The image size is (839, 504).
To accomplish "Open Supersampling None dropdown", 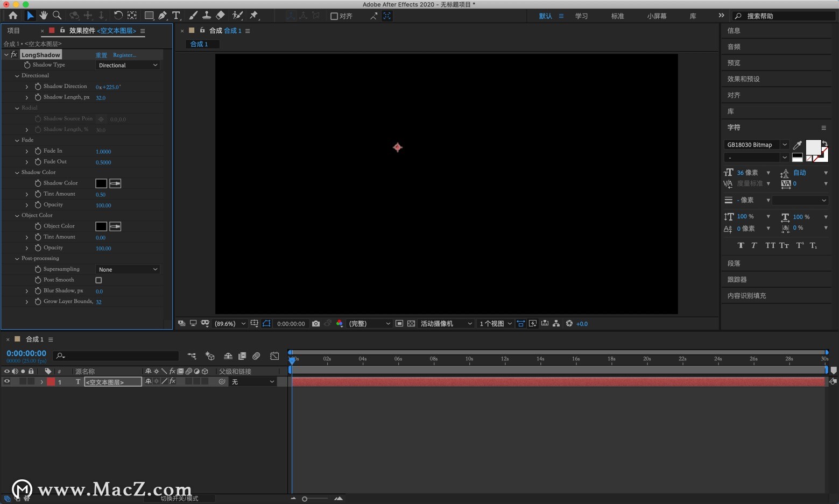I will pyautogui.click(x=128, y=269).
